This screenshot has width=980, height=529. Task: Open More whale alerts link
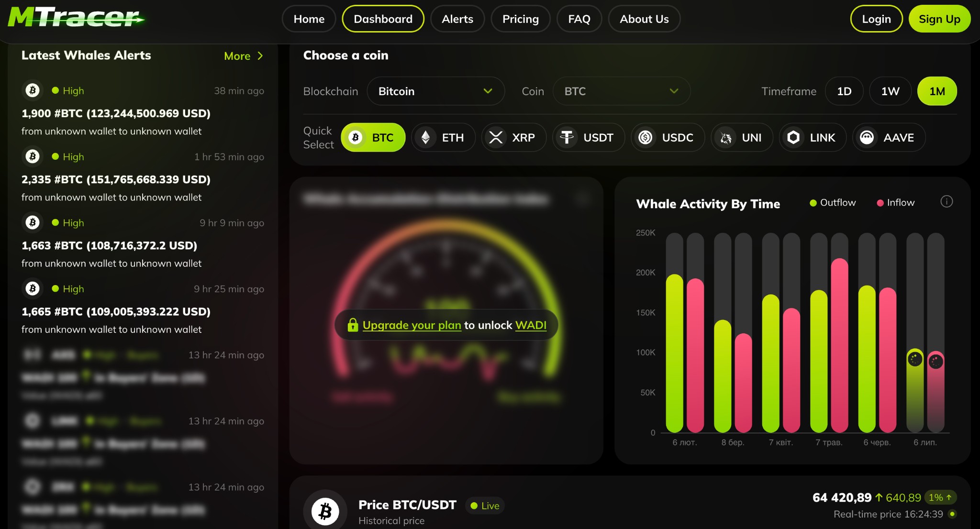pos(243,56)
